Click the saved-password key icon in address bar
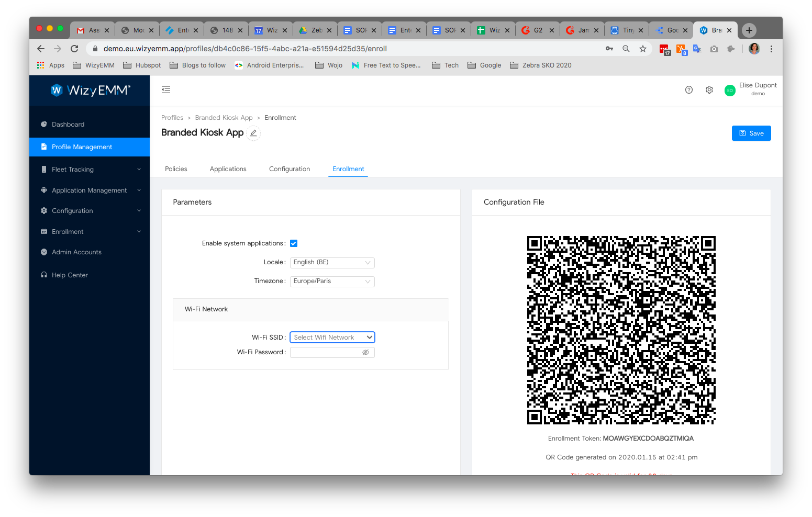812x517 pixels. [x=609, y=49]
